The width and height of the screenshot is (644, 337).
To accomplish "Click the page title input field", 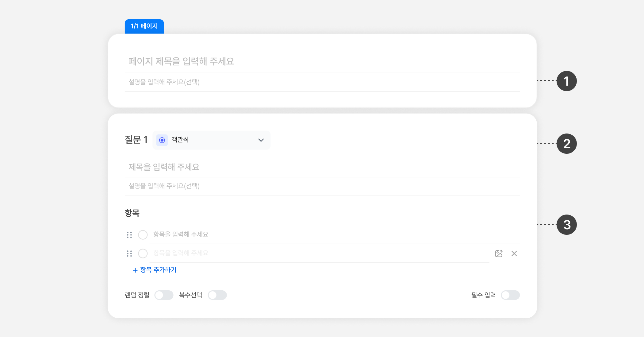I will pyautogui.click(x=322, y=61).
